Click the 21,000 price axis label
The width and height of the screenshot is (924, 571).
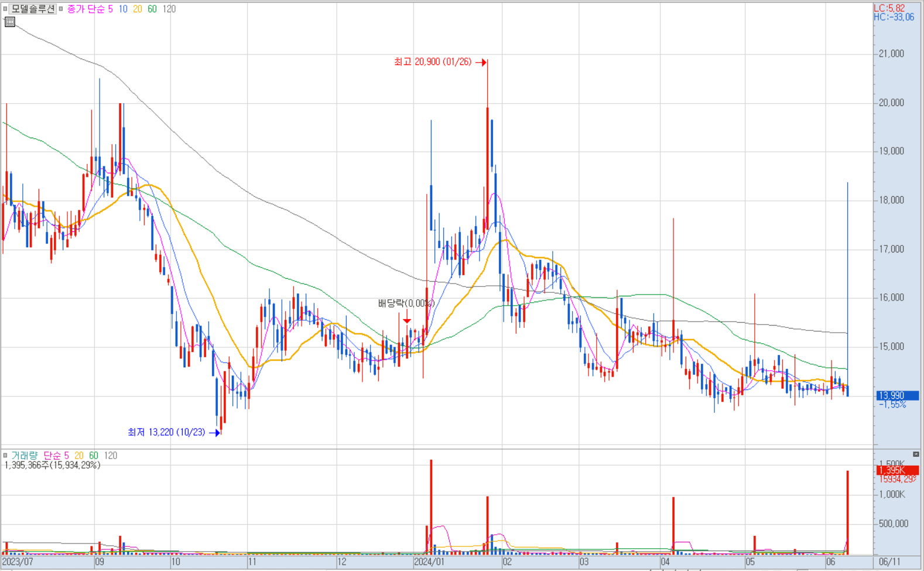click(891, 54)
